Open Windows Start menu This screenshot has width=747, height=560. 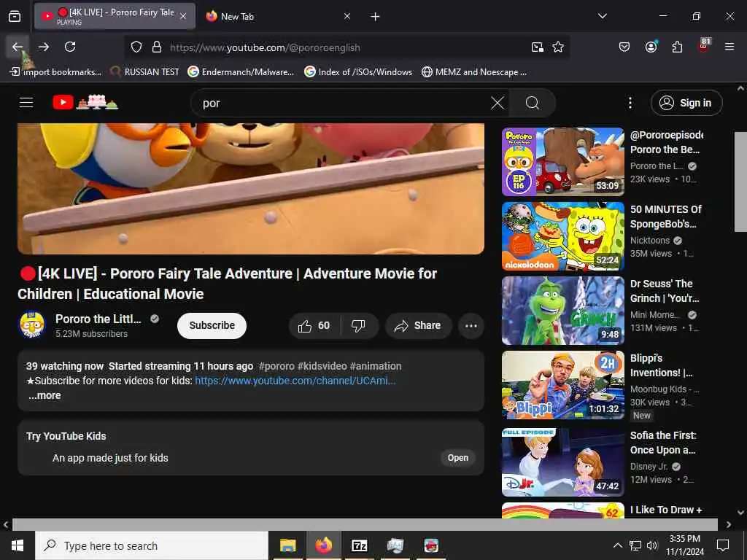(x=18, y=545)
